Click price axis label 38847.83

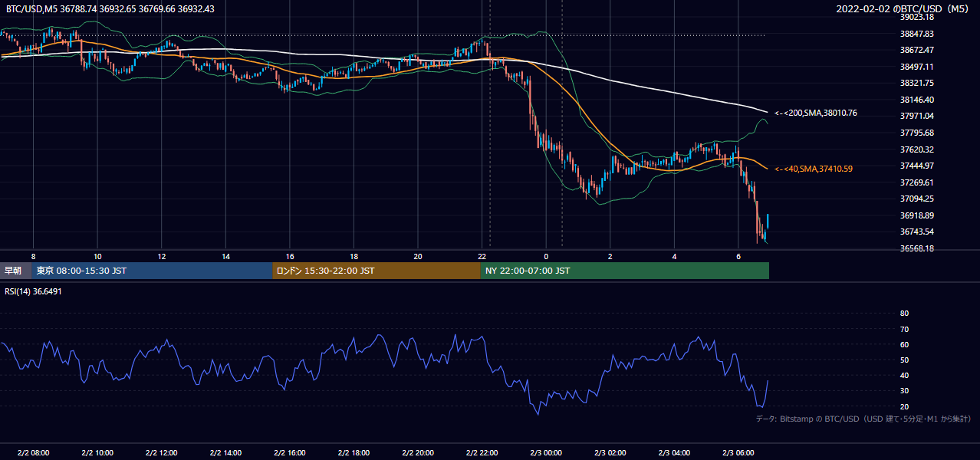point(917,34)
